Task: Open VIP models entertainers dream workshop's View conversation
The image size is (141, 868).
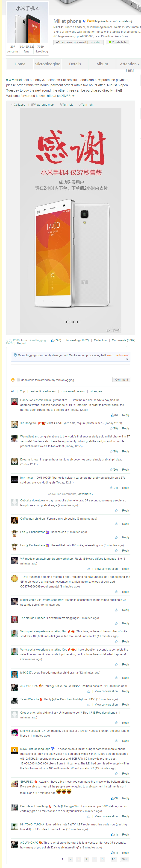Action: coord(106,569)
